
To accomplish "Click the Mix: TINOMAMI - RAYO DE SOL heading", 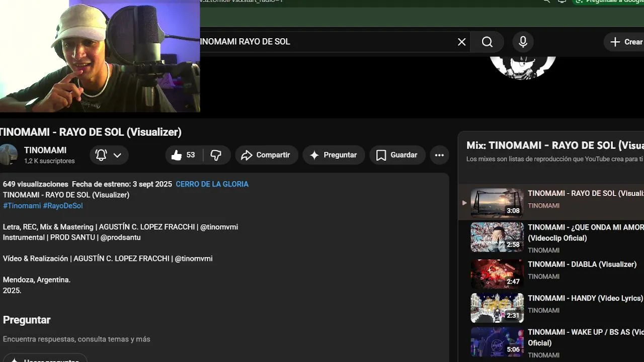I will pos(555,145).
